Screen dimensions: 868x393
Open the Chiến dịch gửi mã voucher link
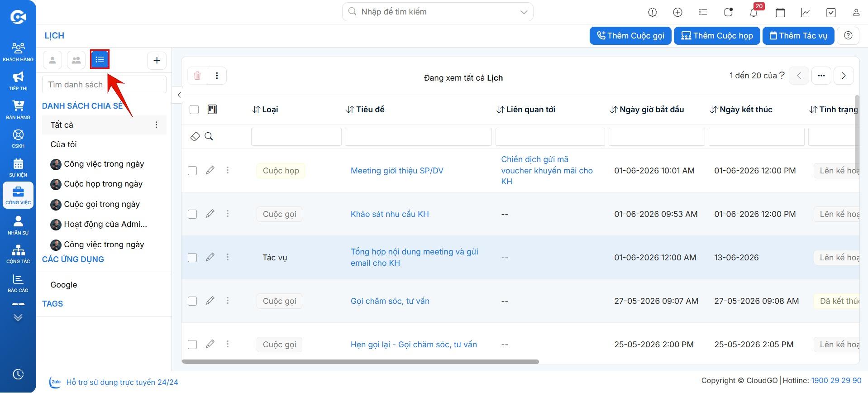coord(547,170)
